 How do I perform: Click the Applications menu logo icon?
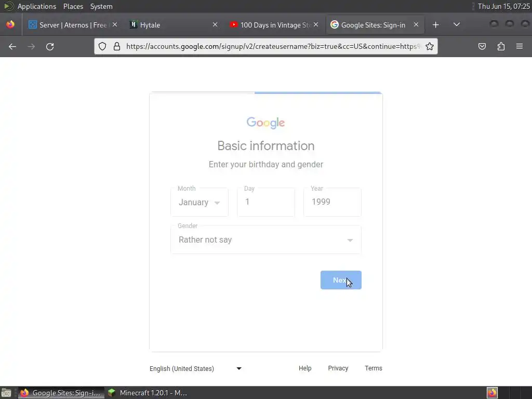[x=8, y=6]
